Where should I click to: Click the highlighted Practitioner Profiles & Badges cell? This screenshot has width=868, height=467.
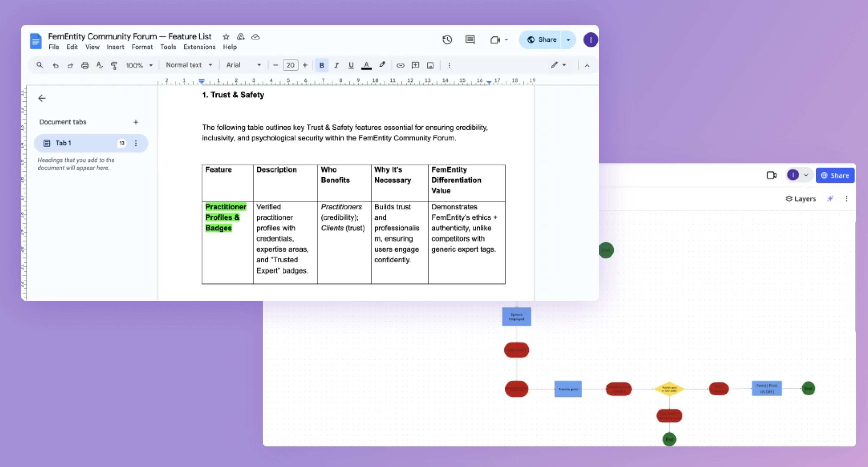(228, 242)
